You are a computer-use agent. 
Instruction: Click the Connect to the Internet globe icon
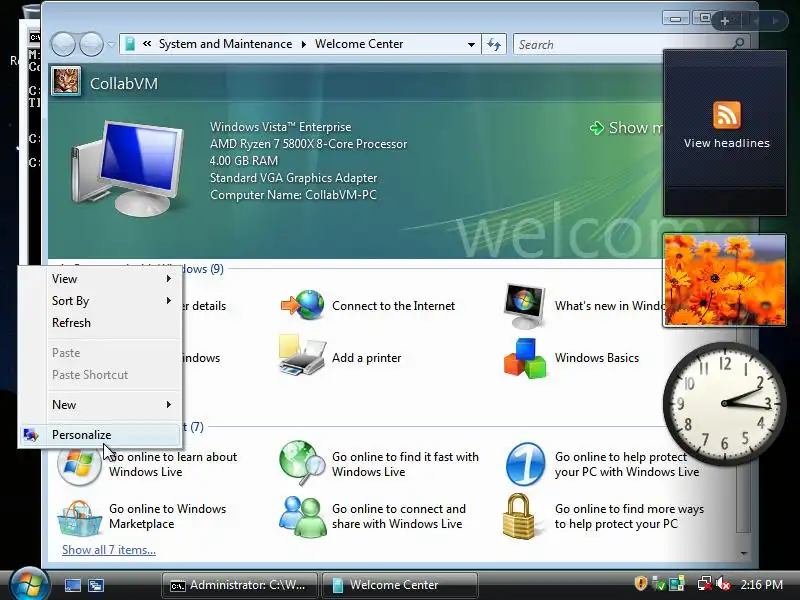(x=303, y=305)
